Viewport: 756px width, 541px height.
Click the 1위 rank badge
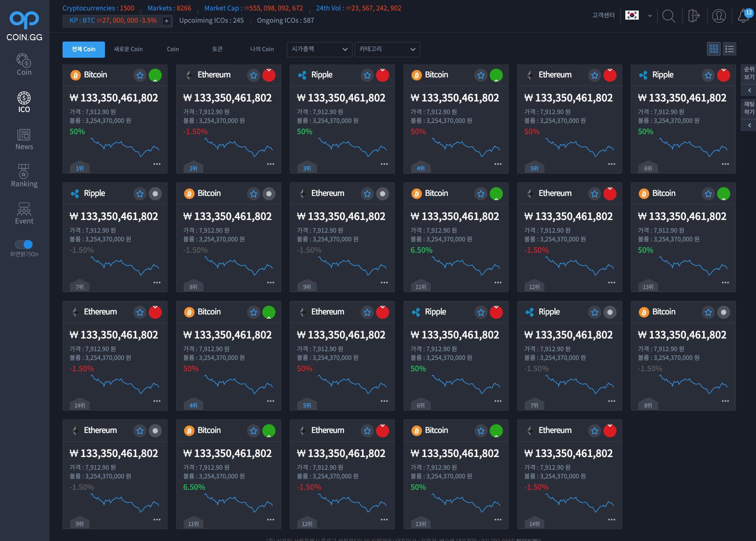tap(80, 167)
